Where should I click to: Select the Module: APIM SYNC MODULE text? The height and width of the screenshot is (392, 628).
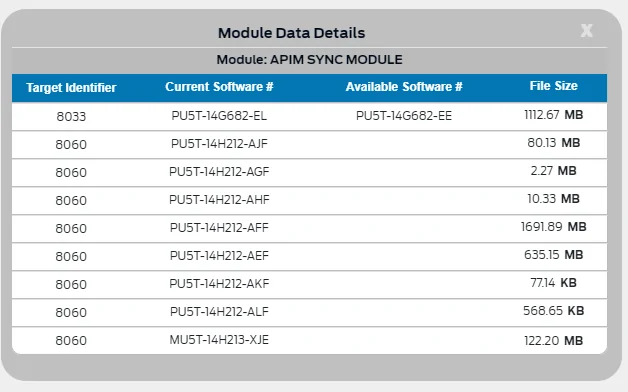click(310, 60)
